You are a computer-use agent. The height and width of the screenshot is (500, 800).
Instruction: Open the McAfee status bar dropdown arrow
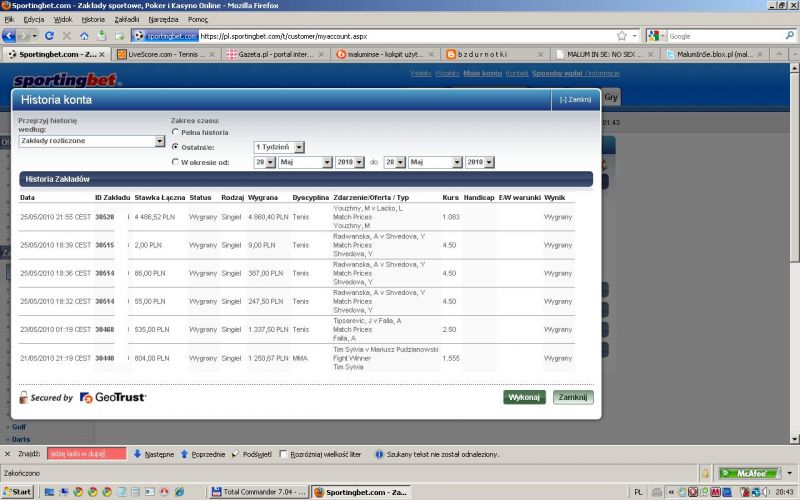[x=789, y=473]
